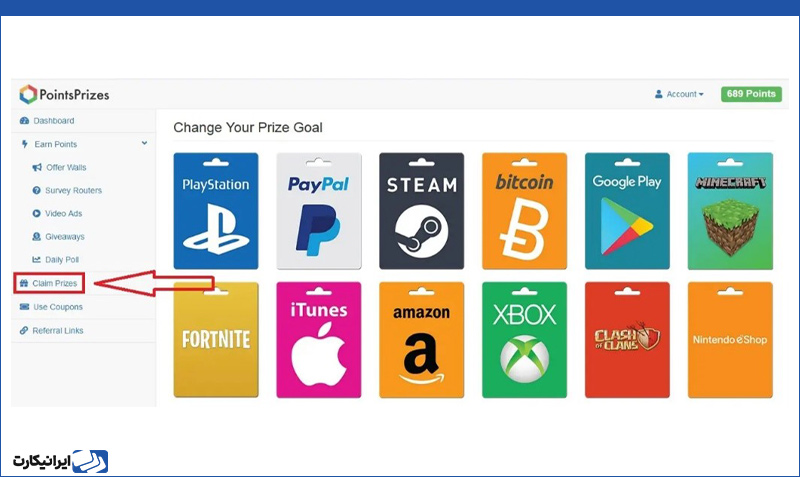Click the 689 Points green button
The height and width of the screenshot is (477, 800).
tap(751, 94)
